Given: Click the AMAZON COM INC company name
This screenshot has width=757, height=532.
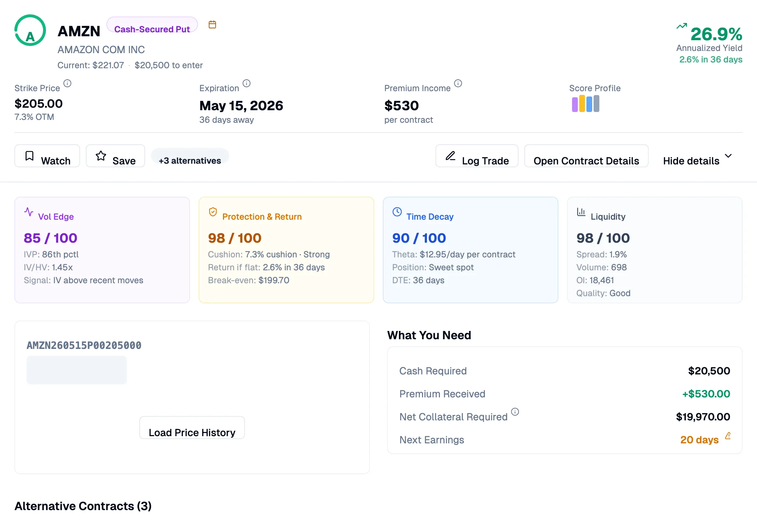Looking at the screenshot, I should pyautogui.click(x=101, y=50).
